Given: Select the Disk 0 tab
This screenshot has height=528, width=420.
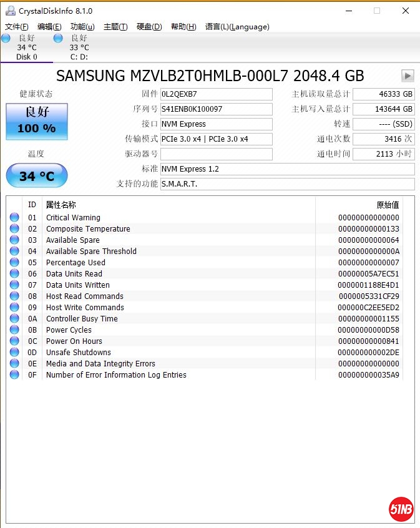Looking at the screenshot, I should click(26, 48).
